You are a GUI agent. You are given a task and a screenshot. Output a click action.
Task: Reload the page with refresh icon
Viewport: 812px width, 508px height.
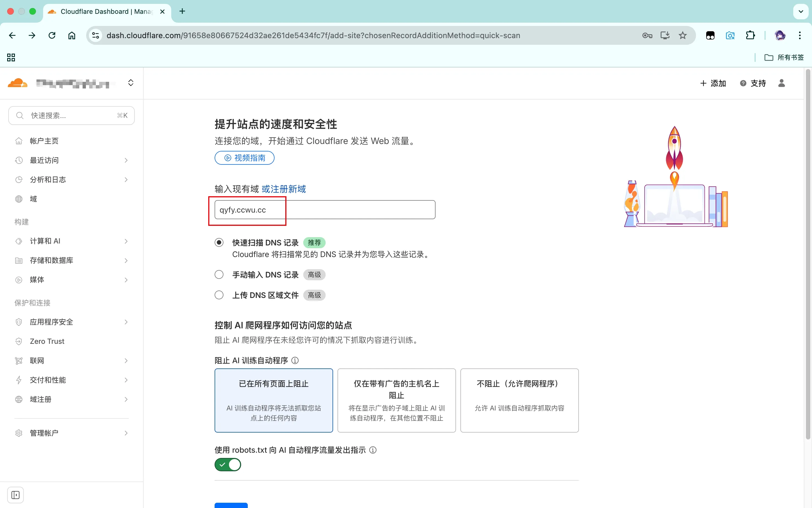[52, 35]
